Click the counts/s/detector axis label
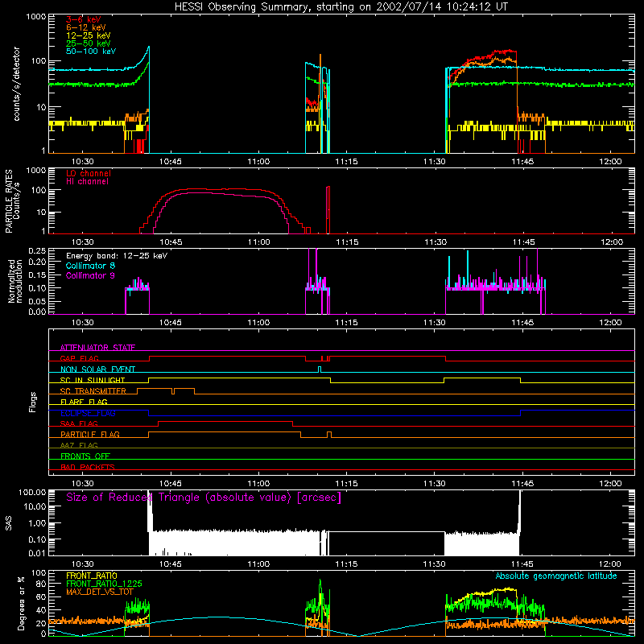 (x=17, y=84)
